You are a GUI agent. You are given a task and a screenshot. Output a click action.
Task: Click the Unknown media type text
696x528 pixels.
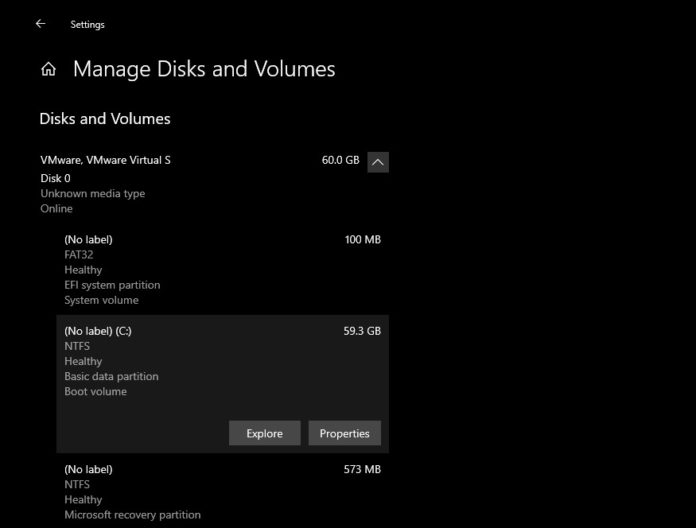[x=92, y=194]
